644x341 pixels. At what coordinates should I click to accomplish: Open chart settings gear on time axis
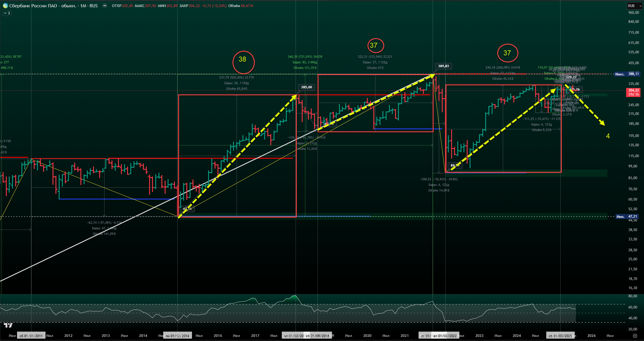[x=635, y=336]
